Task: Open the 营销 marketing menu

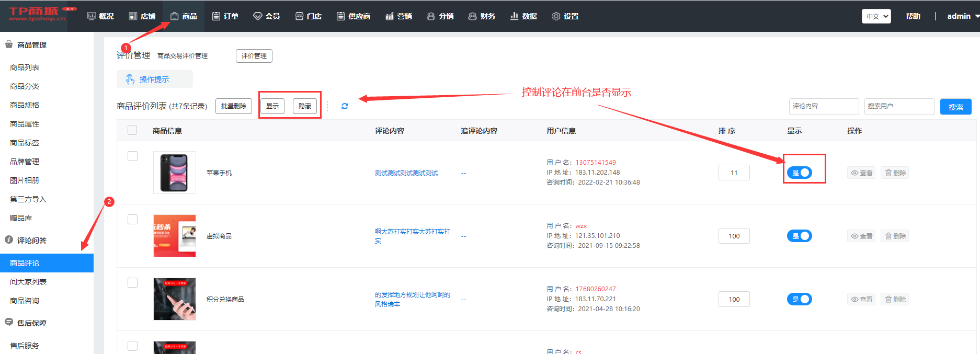Action: [x=398, y=16]
